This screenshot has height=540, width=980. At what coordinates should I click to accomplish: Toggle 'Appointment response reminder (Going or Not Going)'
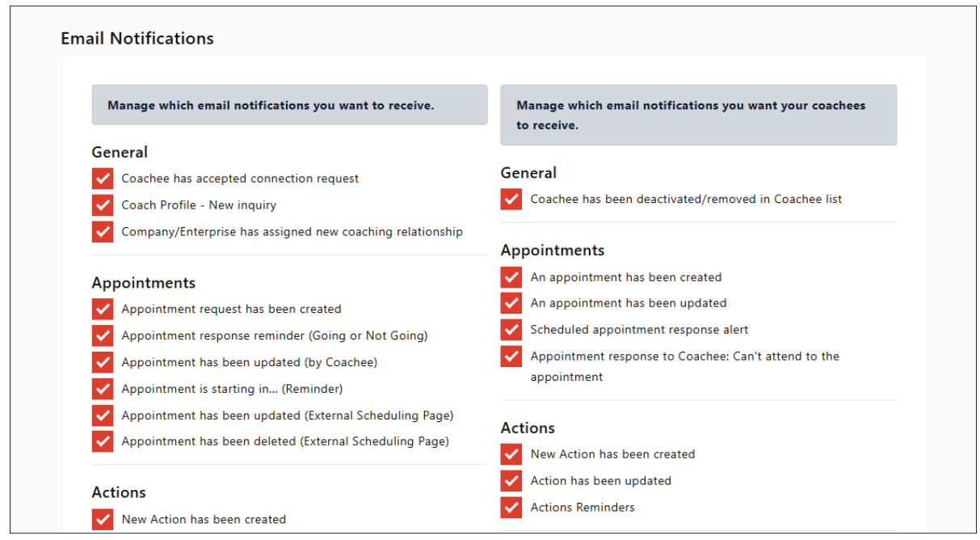coord(103,335)
